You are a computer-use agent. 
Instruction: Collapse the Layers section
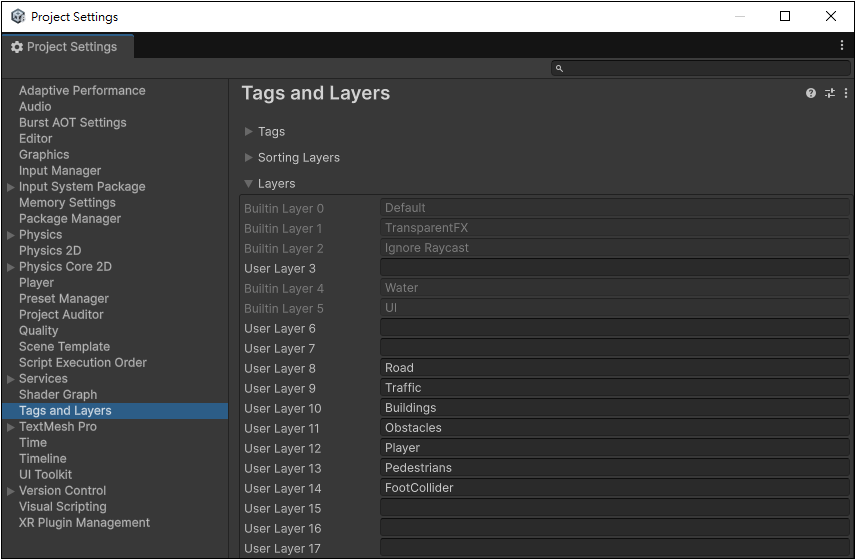pos(248,184)
